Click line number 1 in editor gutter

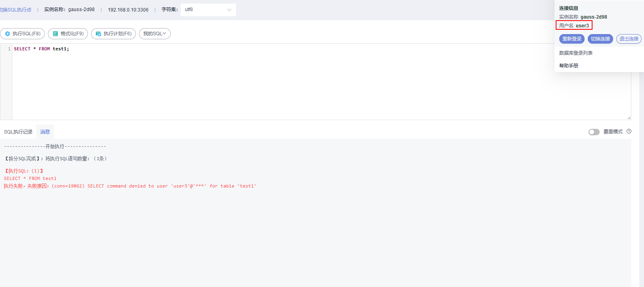pos(9,49)
